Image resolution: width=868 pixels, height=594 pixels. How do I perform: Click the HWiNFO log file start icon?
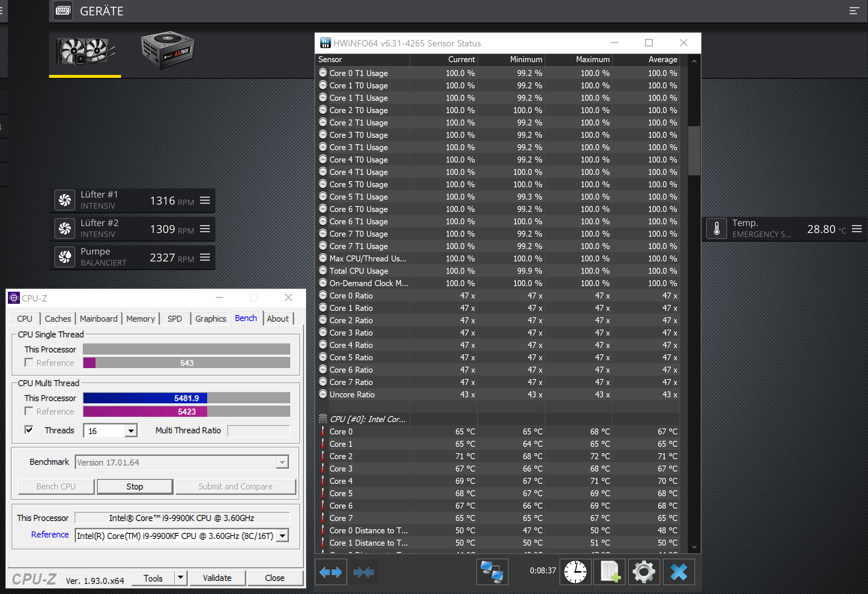click(x=610, y=572)
